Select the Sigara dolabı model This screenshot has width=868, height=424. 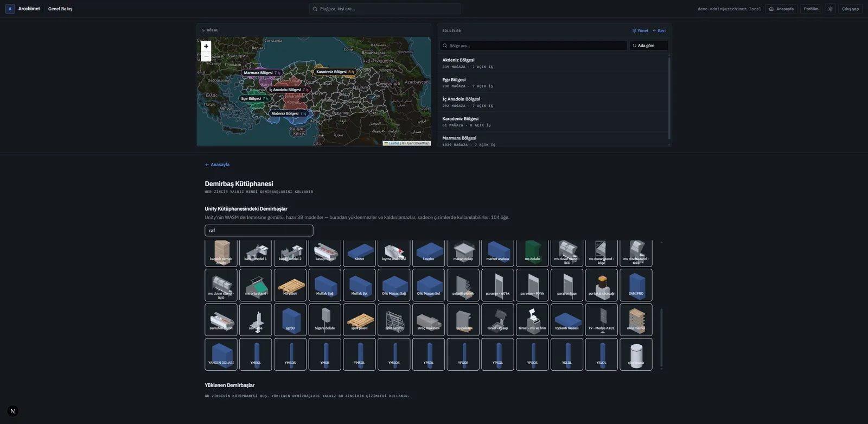click(x=325, y=320)
